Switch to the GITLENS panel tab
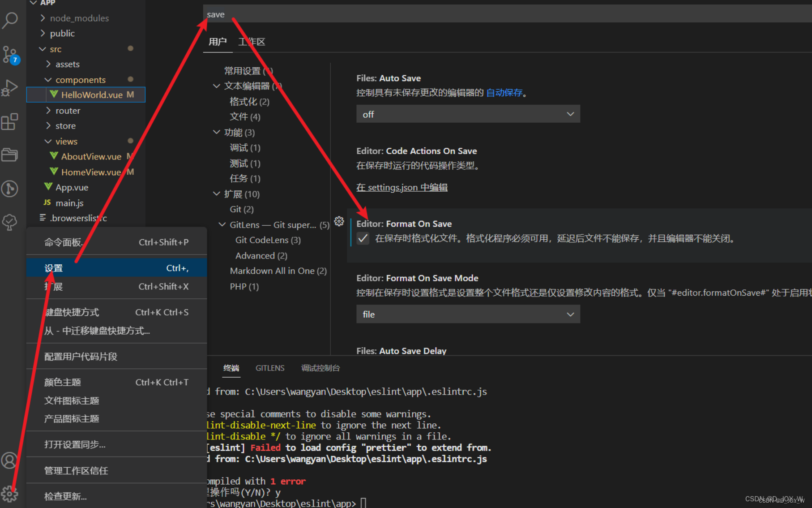 tap(270, 368)
